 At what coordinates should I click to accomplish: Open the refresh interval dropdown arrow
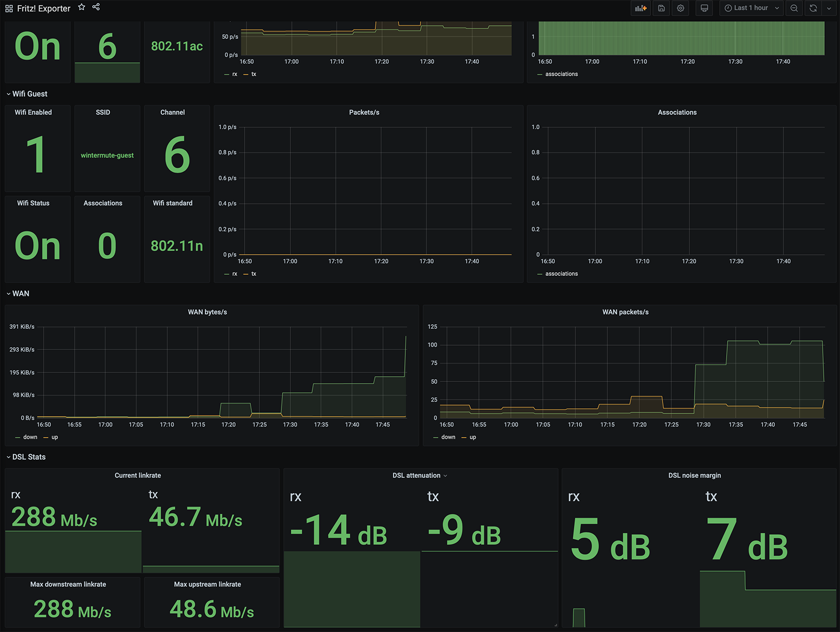(829, 8)
